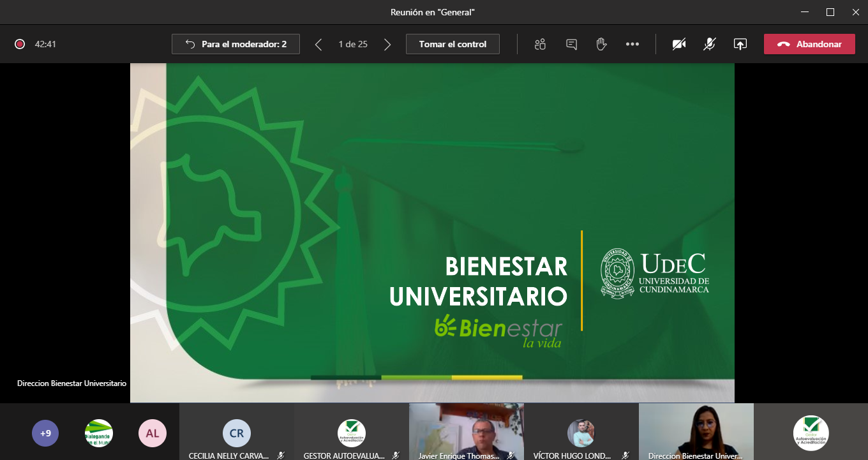This screenshot has height=460, width=868.
Task: Leave the meeting with Abandonar
Action: coord(809,44)
